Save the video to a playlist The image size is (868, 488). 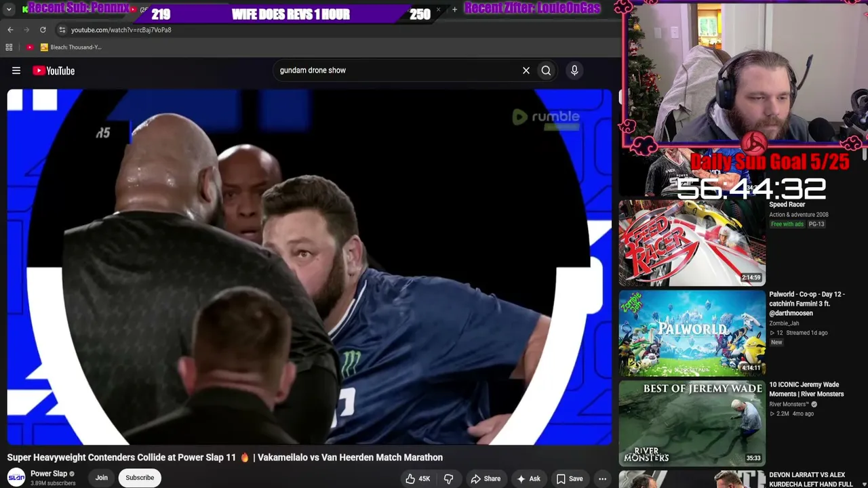point(570,479)
